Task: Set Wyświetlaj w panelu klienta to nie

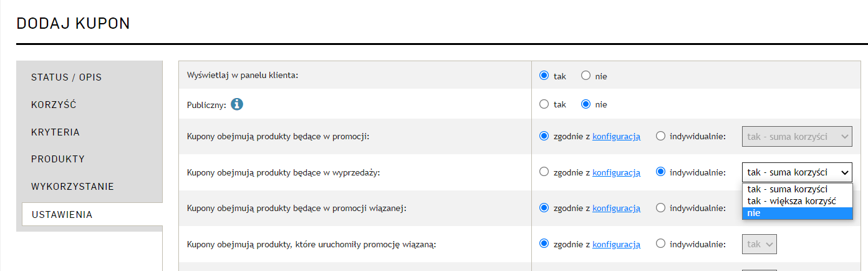Action: click(x=586, y=76)
